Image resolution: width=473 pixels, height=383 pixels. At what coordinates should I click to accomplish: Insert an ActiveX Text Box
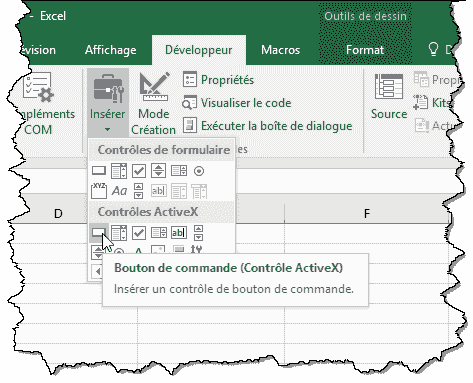pyautogui.click(x=179, y=233)
